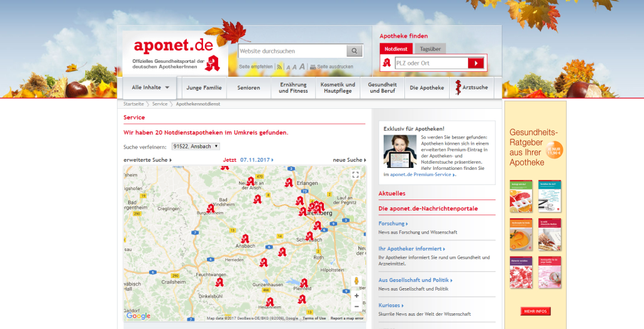Submit the PLZ oder Ort search arrow
Screen dimensions: 644x329
click(475, 63)
